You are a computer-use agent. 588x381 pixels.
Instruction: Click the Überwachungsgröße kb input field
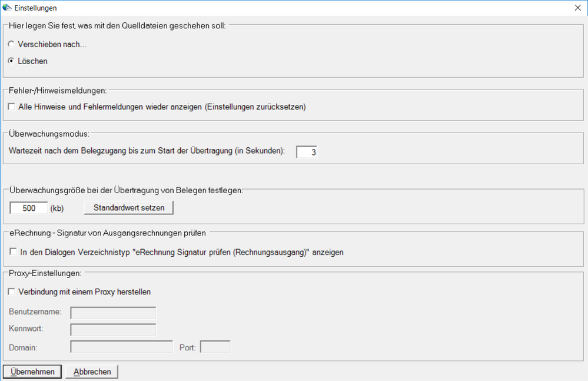pos(29,208)
